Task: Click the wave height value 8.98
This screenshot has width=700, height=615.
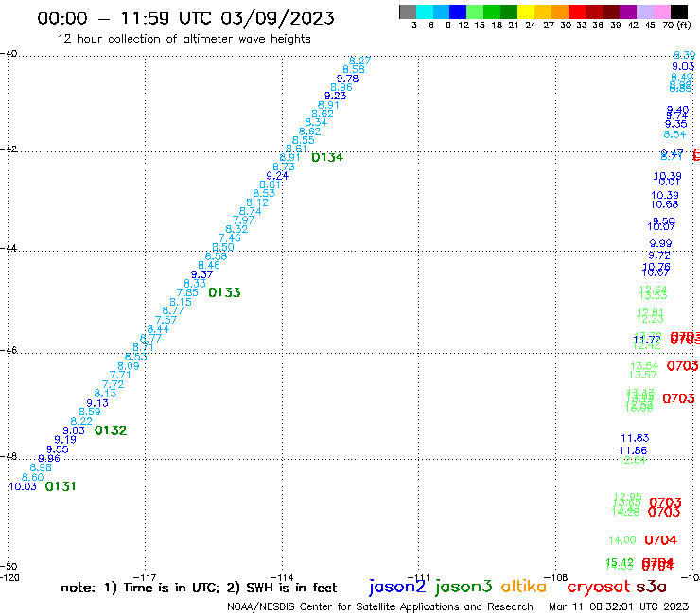Action: click(41, 467)
